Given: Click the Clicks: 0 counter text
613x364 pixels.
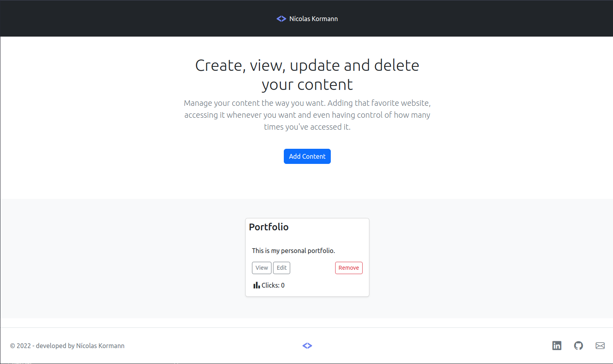Looking at the screenshot, I should click(x=273, y=285).
